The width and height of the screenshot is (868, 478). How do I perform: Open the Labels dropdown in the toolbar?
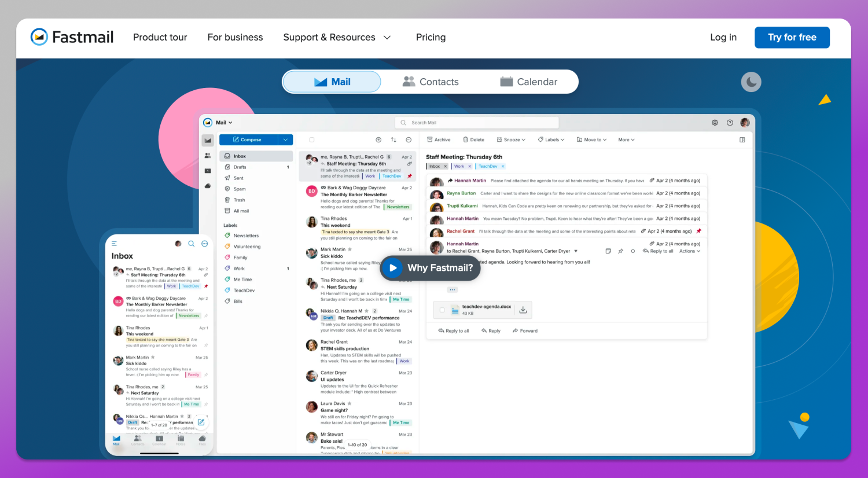[551, 139]
